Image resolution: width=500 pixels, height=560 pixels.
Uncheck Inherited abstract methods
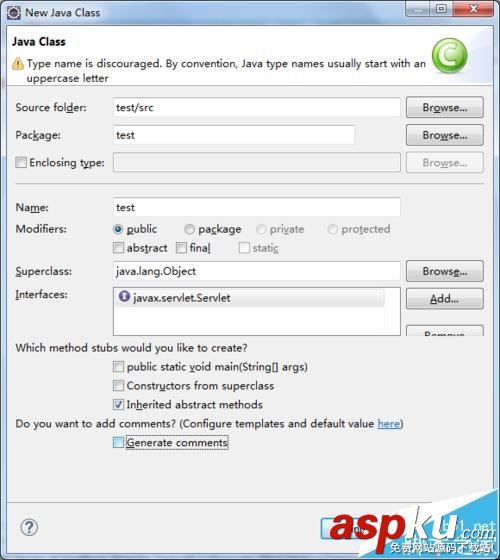point(118,405)
